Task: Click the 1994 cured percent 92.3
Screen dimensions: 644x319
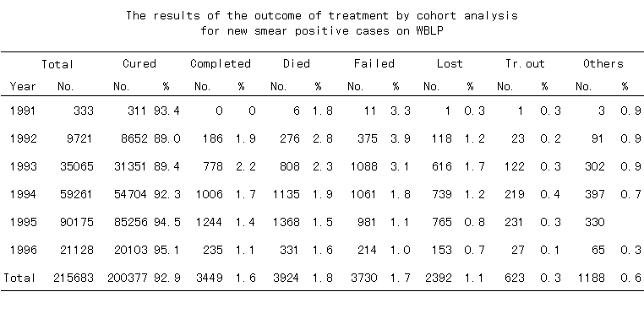Action: pyautogui.click(x=167, y=194)
